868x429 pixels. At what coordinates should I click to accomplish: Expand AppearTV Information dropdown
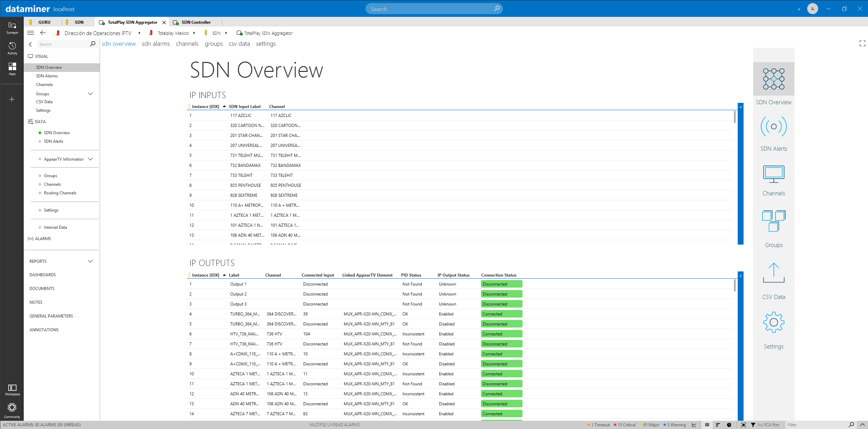click(90, 159)
